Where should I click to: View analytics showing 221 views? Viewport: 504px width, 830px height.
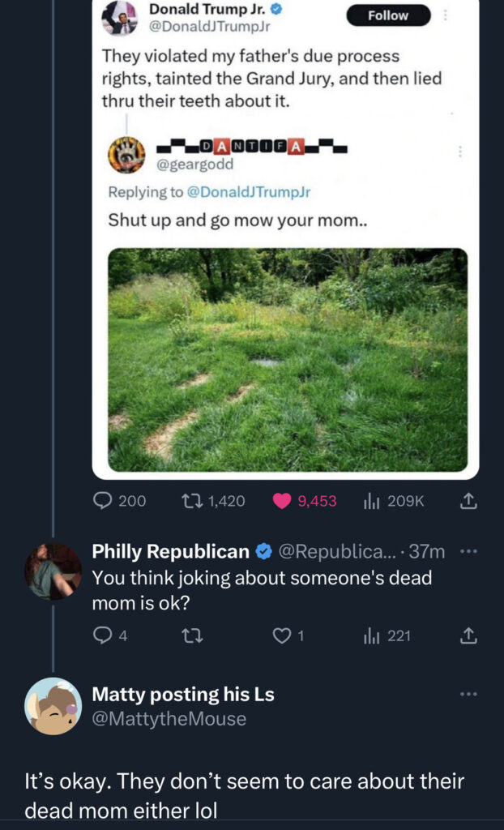372,636
